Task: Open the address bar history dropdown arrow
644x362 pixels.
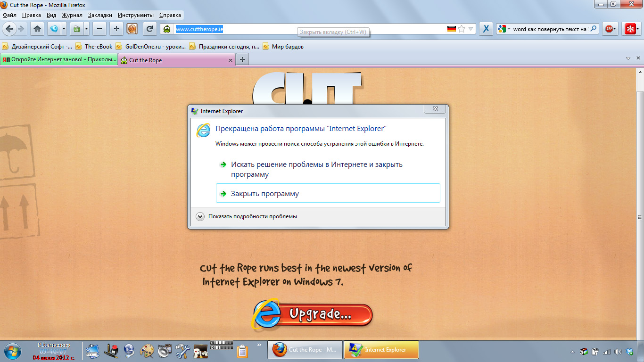Action: pos(471,29)
